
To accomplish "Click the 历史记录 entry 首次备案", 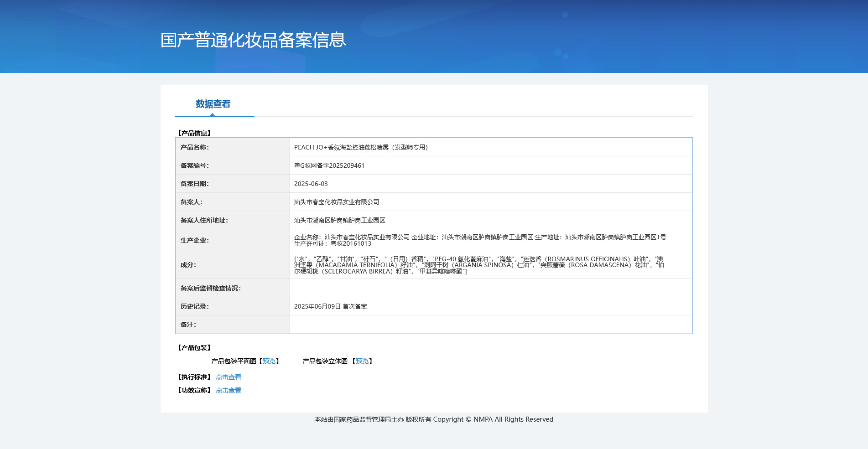I will point(355,306).
